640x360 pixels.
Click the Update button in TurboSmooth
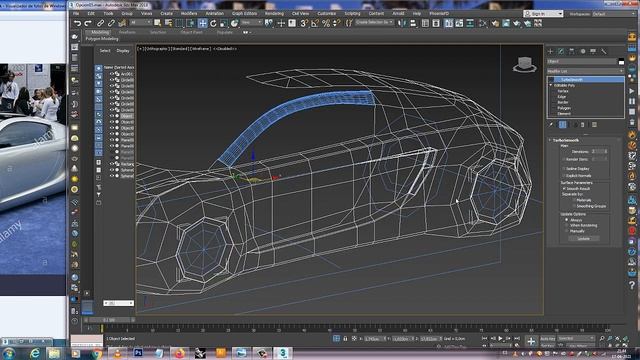pos(583,238)
